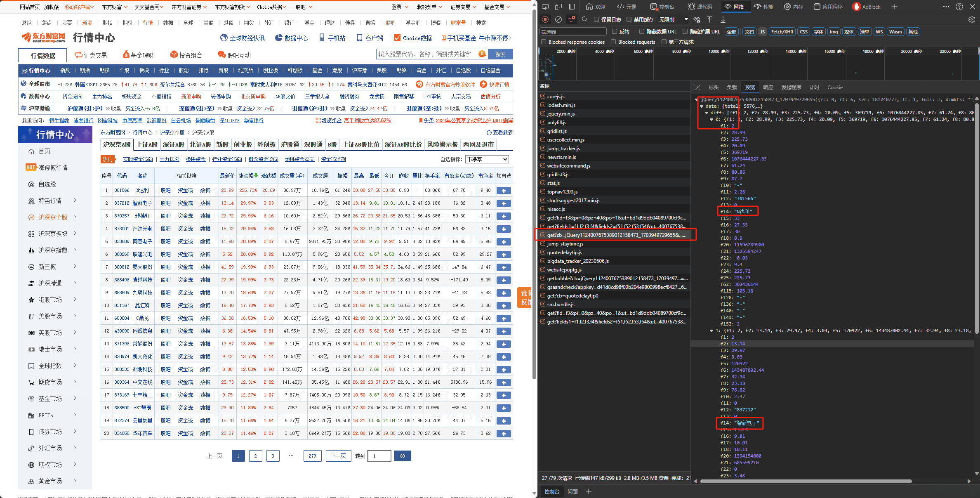Toggle the inspect element picker icon
This screenshot has width=980, height=498.
pyautogui.click(x=545, y=7)
